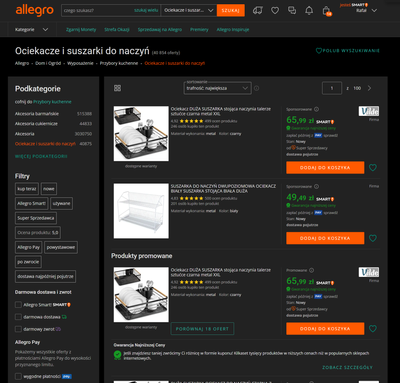This screenshot has width=400, height=383.
Task: Expand the Kategorie menu
Action: [x=31, y=30]
